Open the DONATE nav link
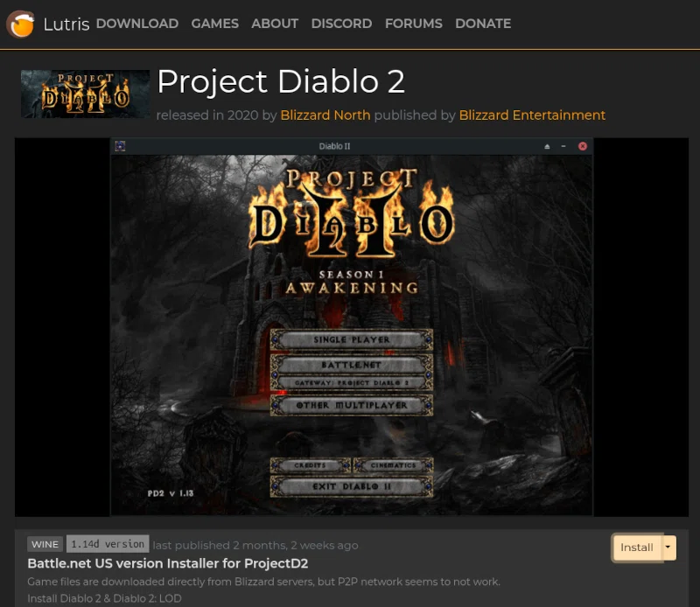Screen dimensions: 700x607 pos(483,24)
